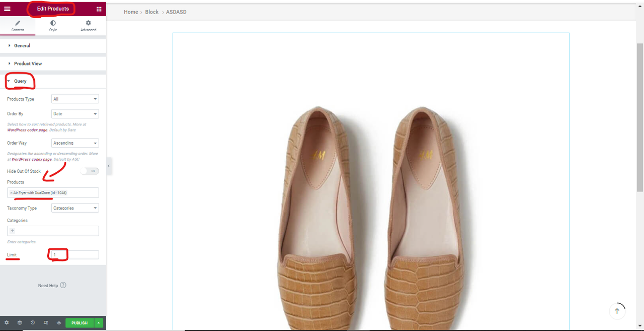Expand the General section

pos(53,45)
